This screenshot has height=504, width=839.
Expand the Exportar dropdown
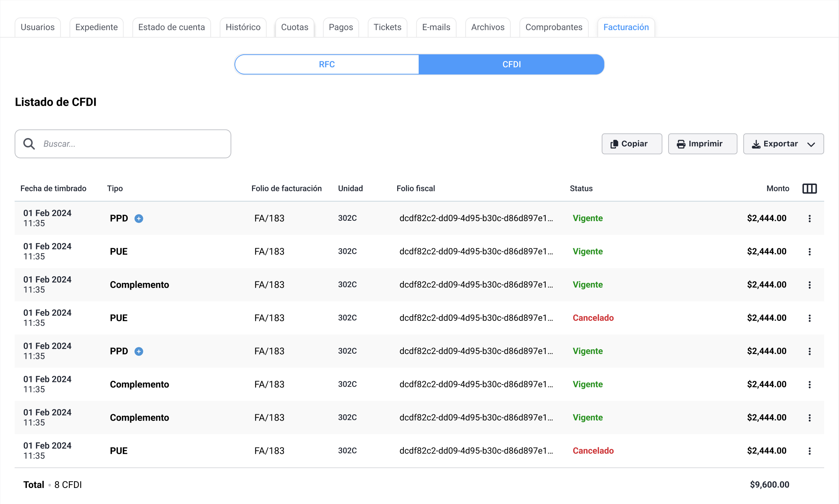(x=783, y=144)
